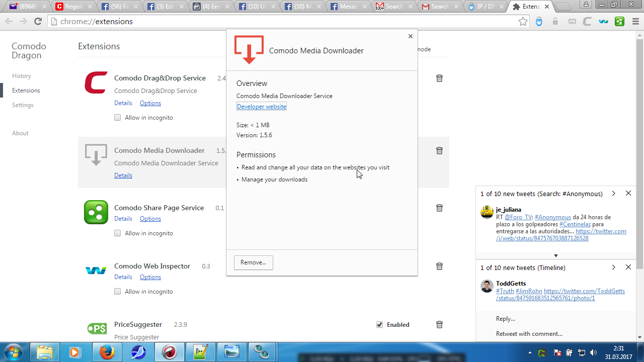Viewport: 644px width, 362px height.
Task: Open PriceSuggester toolbar icon
Action: pyautogui.click(x=572, y=22)
